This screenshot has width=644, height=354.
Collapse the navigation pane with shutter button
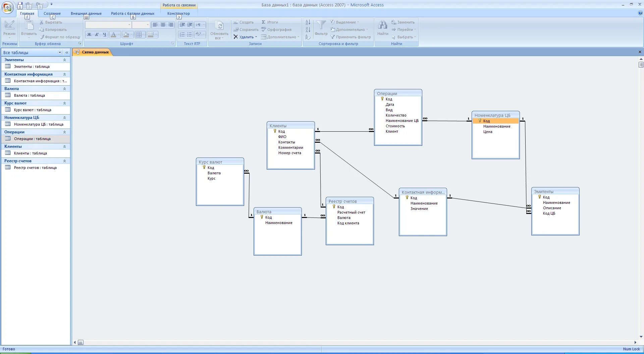point(67,52)
